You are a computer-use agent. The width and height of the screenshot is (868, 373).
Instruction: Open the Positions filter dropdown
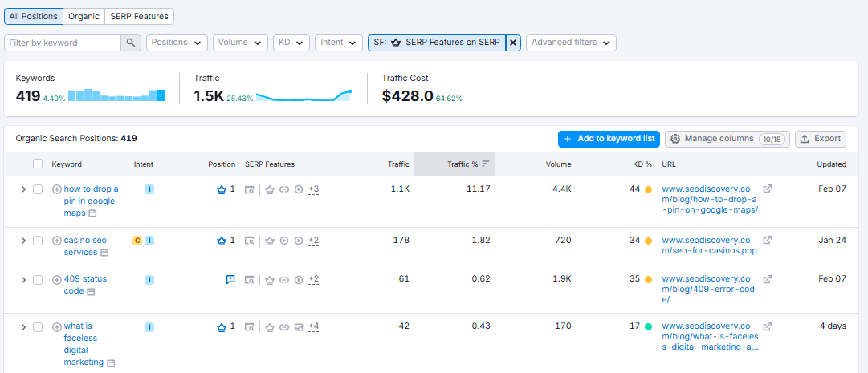click(x=177, y=43)
